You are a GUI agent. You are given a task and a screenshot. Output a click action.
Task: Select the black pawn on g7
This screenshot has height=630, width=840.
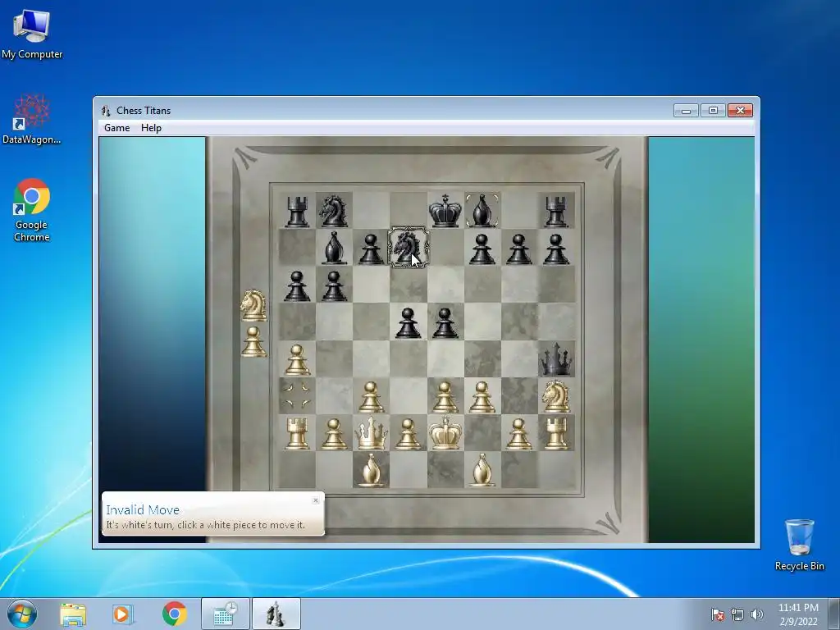click(519, 249)
